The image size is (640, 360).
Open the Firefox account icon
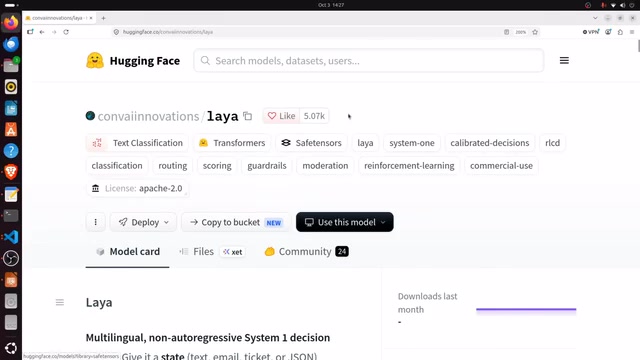pyautogui.click(x=608, y=32)
